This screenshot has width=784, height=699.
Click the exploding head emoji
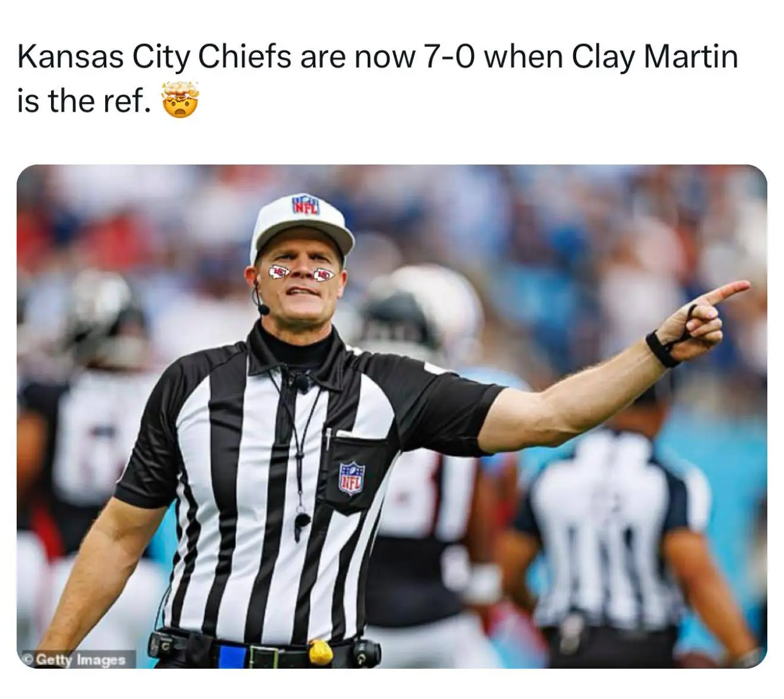pos(180,99)
